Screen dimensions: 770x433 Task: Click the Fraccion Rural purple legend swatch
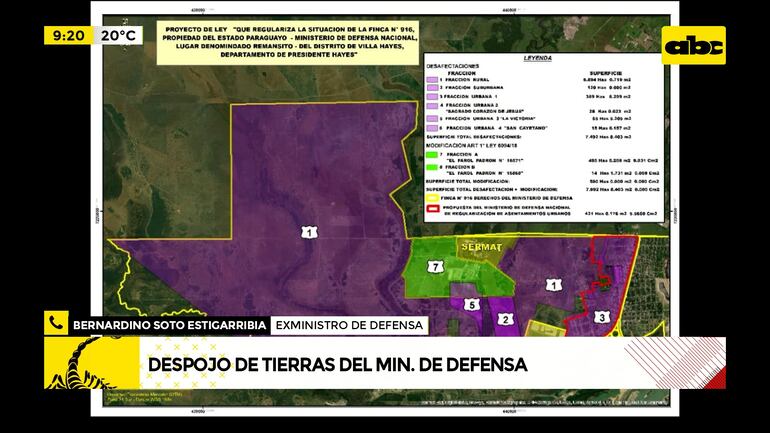pyautogui.click(x=430, y=77)
